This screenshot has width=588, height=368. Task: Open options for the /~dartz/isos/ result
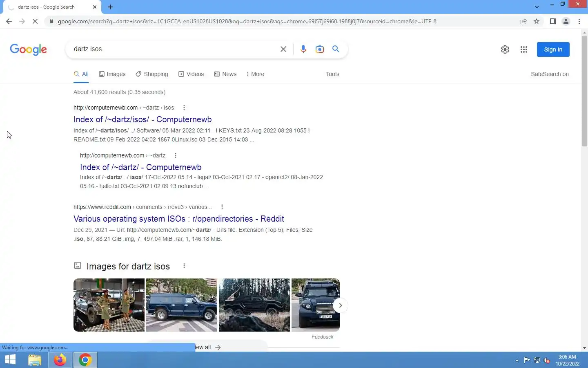pos(184,108)
